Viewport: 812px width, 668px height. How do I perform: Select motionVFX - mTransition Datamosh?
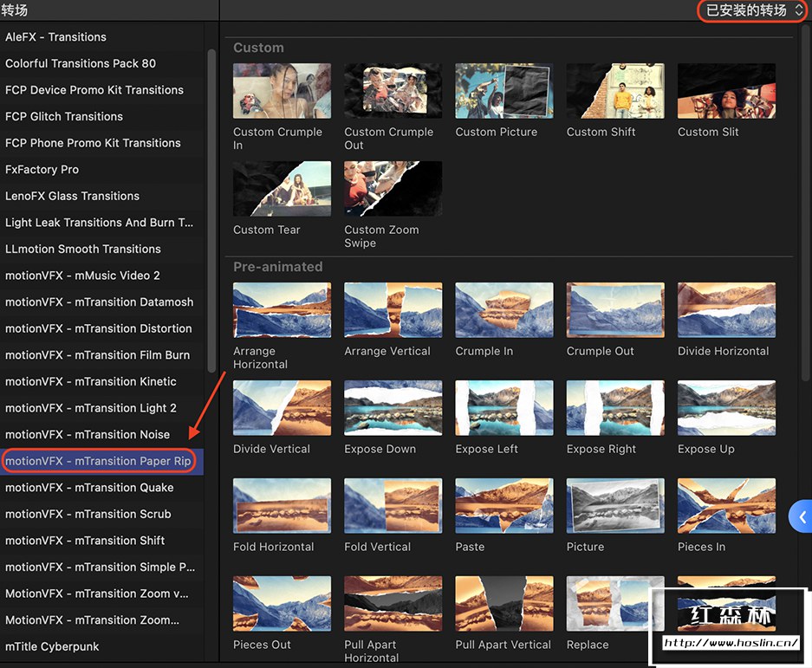pyautogui.click(x=102, y=302)
